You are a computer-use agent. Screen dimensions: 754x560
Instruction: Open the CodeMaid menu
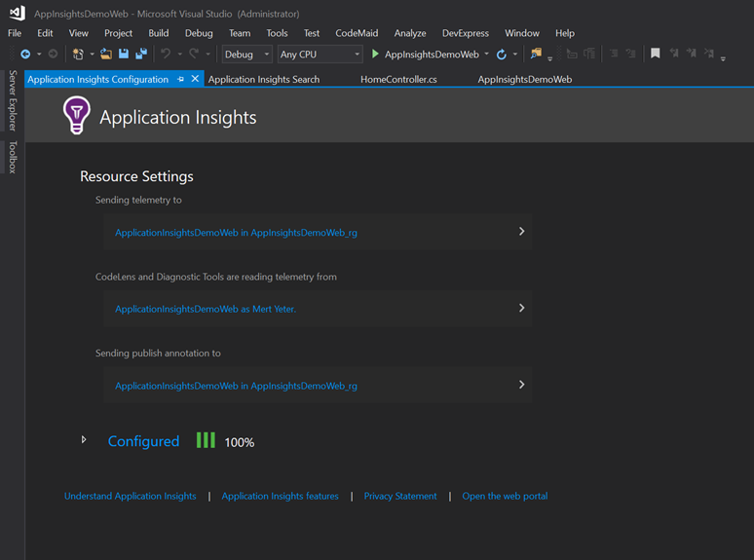pos(357,33)
